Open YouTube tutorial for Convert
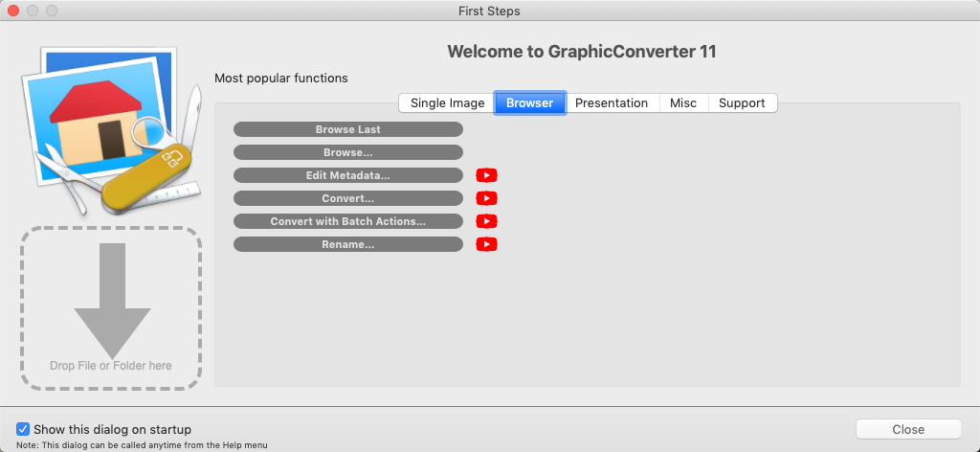Image resolution: width=980 pixels, height=452 pixels. coord(486,199)
